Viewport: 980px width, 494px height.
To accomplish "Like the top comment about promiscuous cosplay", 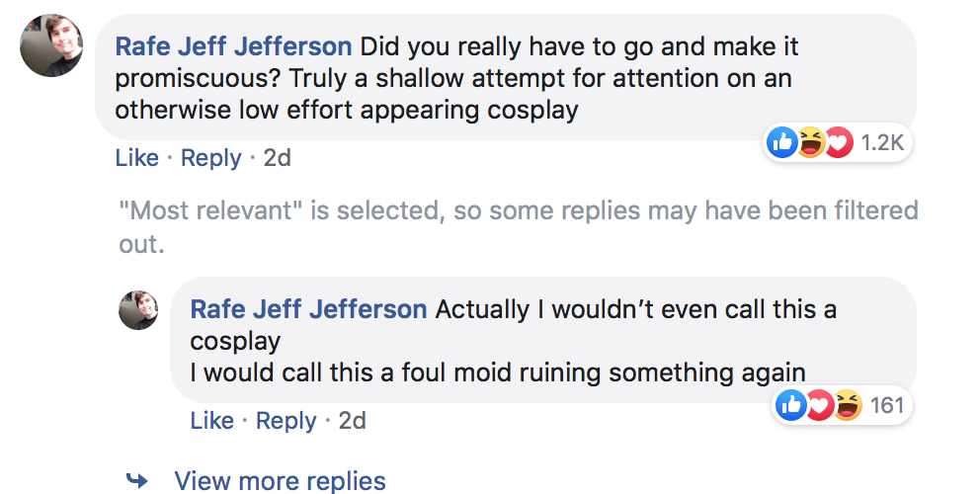I will coord(137,157).
